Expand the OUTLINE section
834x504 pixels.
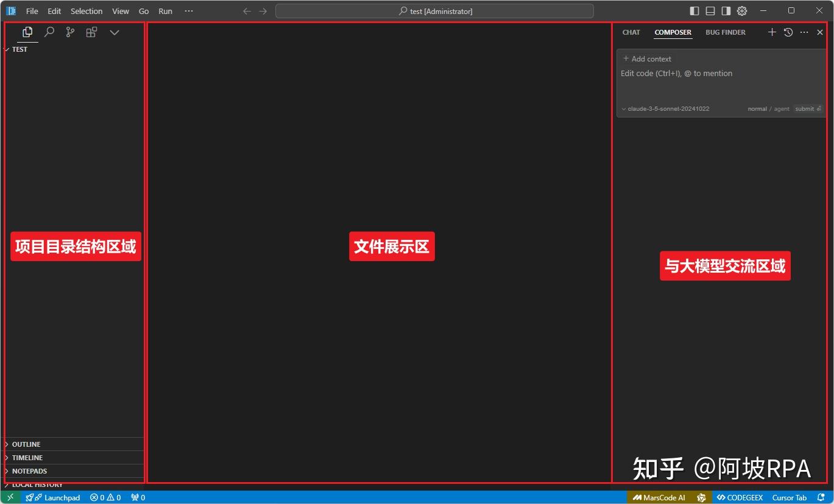27,444
